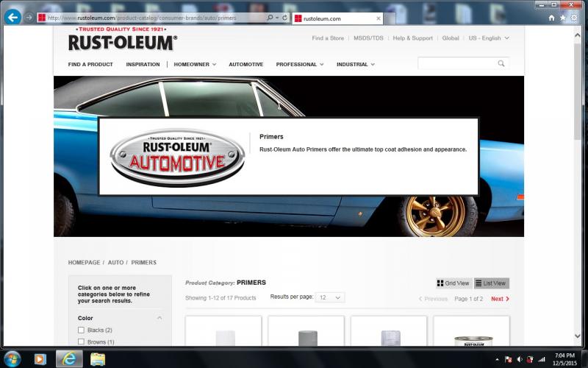Expand the Homeowner menu
Screen dimensions: 588x368
[x=195, y=64]
